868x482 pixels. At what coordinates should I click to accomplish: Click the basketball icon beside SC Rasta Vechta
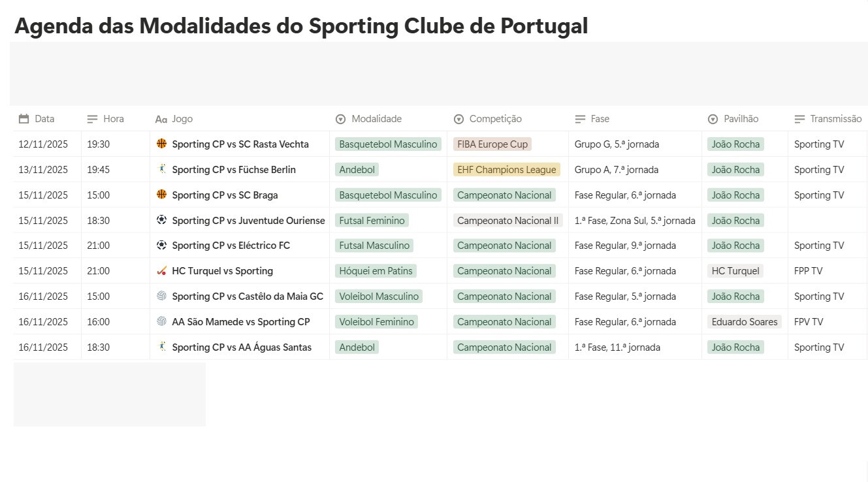[162, 144]
